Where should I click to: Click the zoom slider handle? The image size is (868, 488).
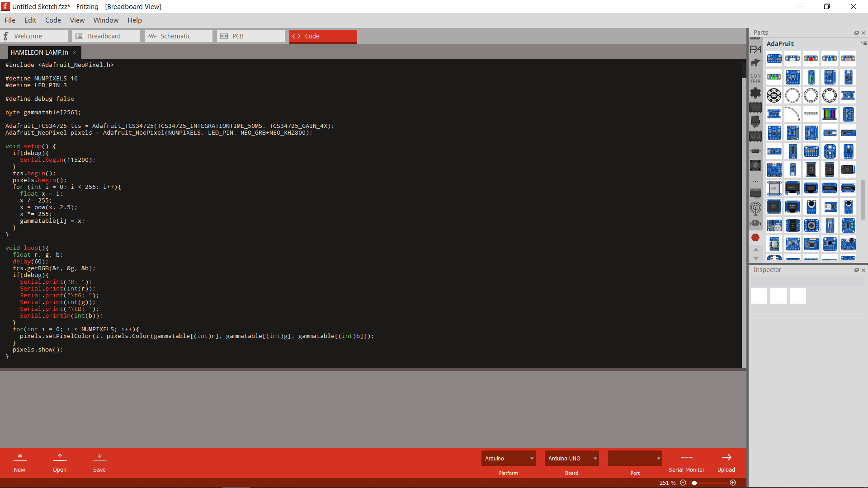point(694,483)
